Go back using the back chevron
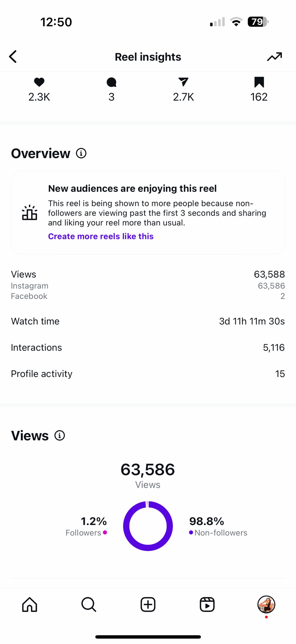The width and height of the screenshot is (296, 644). [13, 56]
